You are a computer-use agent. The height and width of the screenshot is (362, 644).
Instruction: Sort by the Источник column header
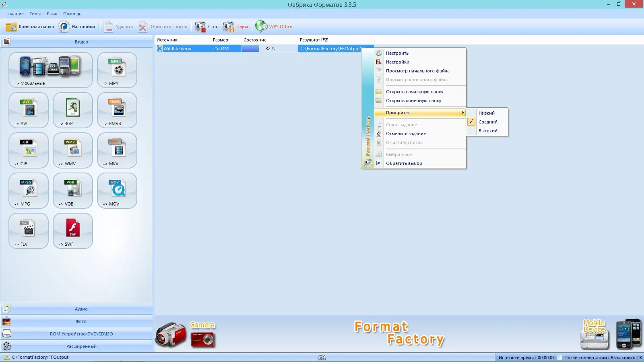pos(183,40)
